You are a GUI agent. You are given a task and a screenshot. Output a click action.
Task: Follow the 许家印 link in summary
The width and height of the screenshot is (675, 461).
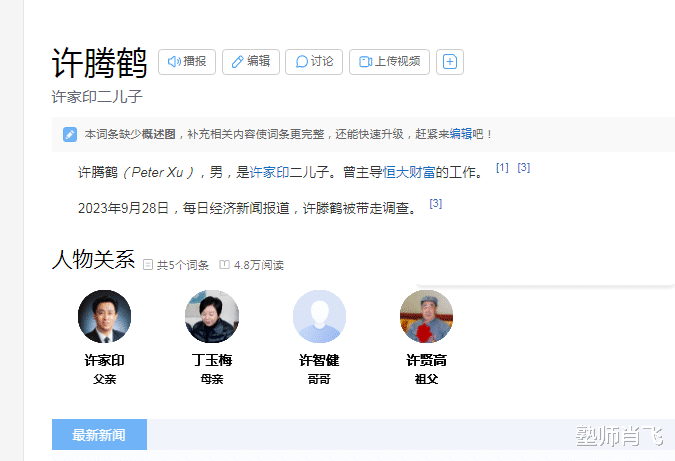pyautogui.click(x=269, y=172)
